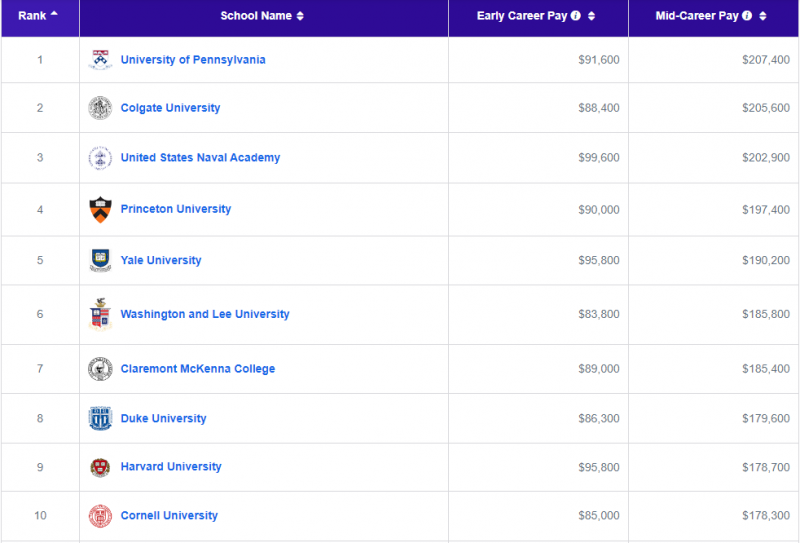Click the Washington and Lee crest logo
Image resolution: width=800 pixels, height=543 pixels.
click(100, 314)
